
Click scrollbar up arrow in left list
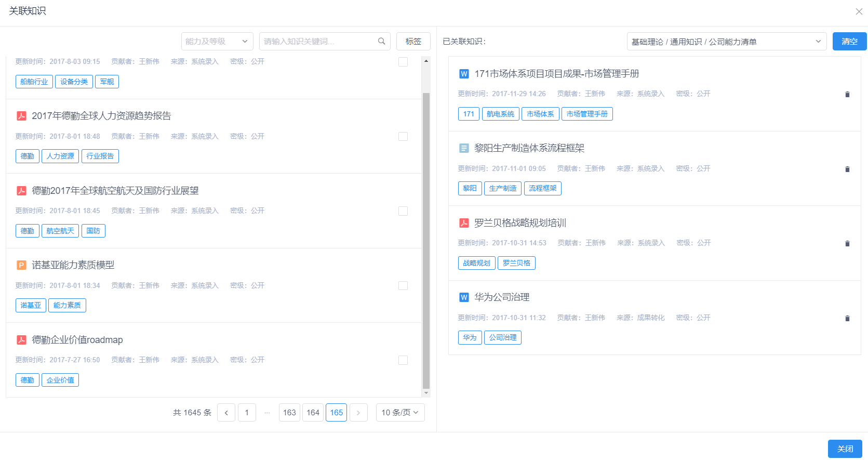click(426, 61)
